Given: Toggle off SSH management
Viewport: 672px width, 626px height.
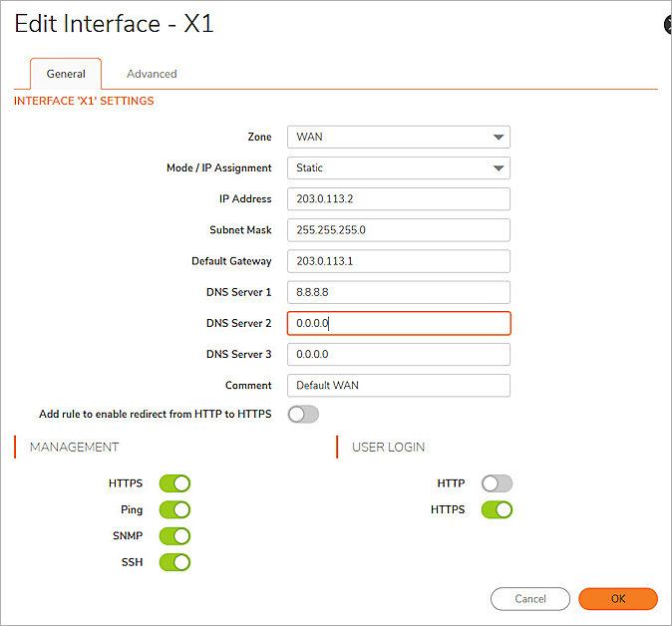Looking at the screenshot, I should point(174,562).
